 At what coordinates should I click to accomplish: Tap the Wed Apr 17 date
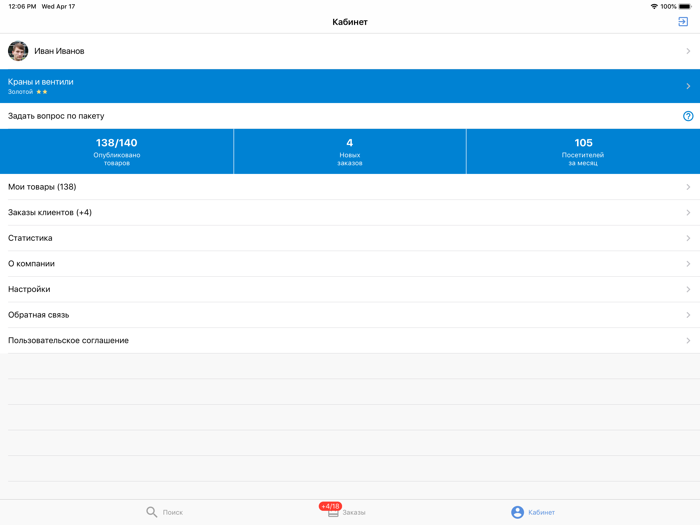pyautogui.click(x=58, y=6)
